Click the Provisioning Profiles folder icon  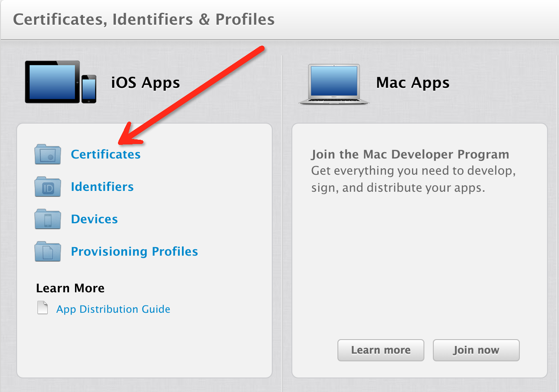coord(48,251)
